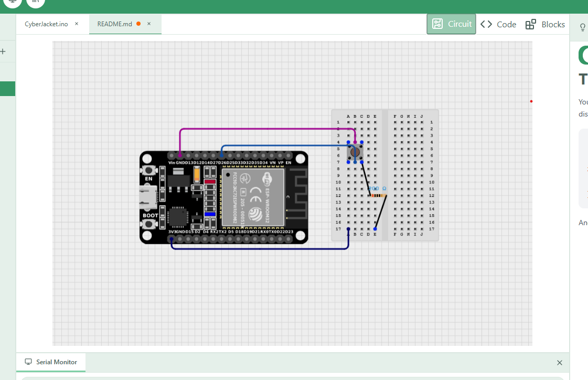Switch to the Circuit view
Image resolution: width=588 pixels, height=380 pixels.
click(451, 24)
